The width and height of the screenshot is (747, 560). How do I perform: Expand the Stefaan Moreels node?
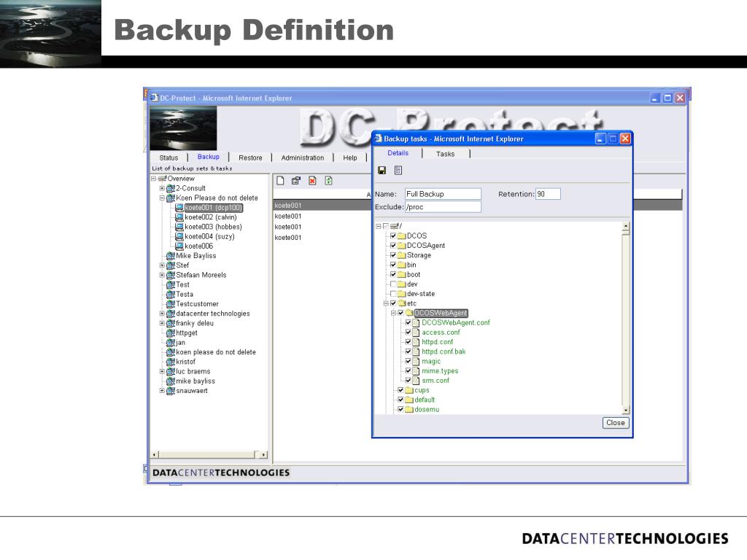pos(162,275)
